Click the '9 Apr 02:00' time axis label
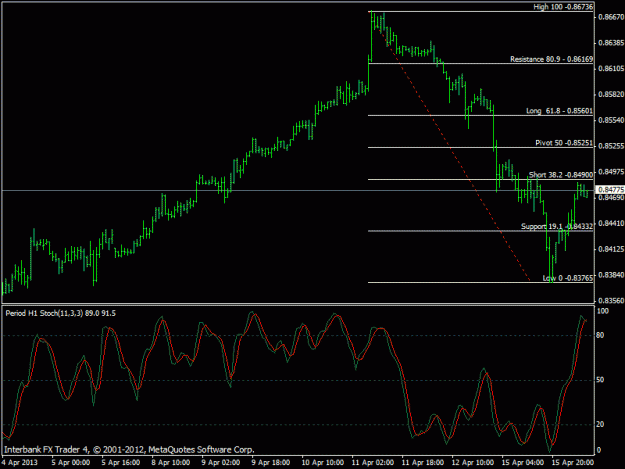Viewport: 625px width, 469px height. click(x=221, y=462)
